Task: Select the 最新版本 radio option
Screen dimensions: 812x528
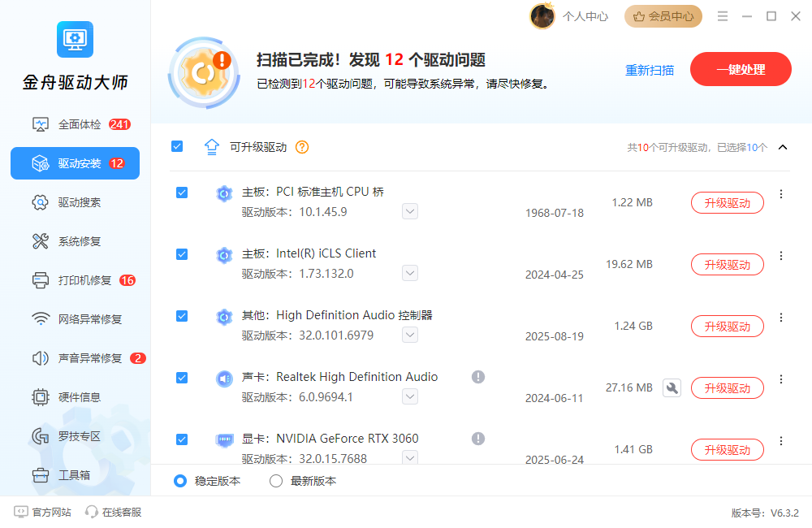Action: click(x=303, y=481)
